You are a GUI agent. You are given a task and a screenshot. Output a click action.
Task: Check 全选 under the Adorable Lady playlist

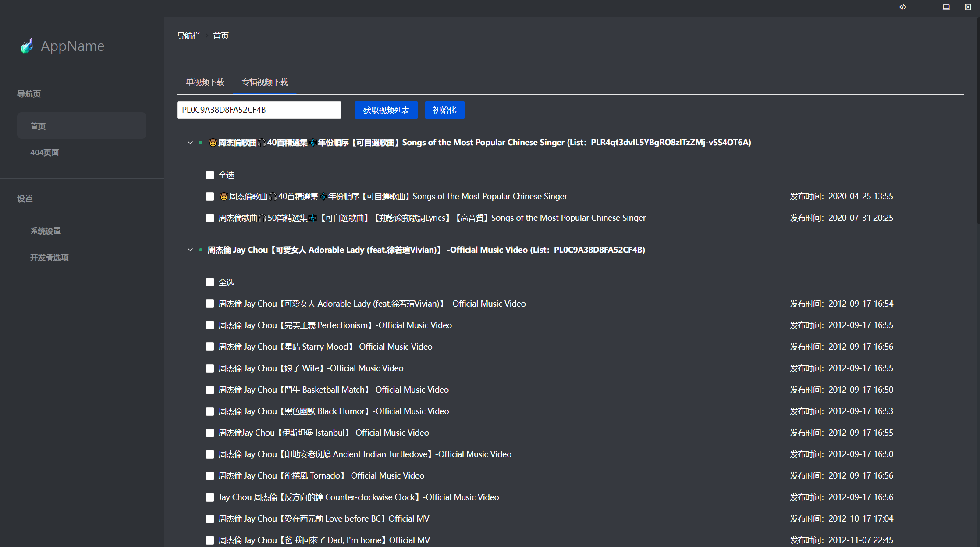point(210,282)
